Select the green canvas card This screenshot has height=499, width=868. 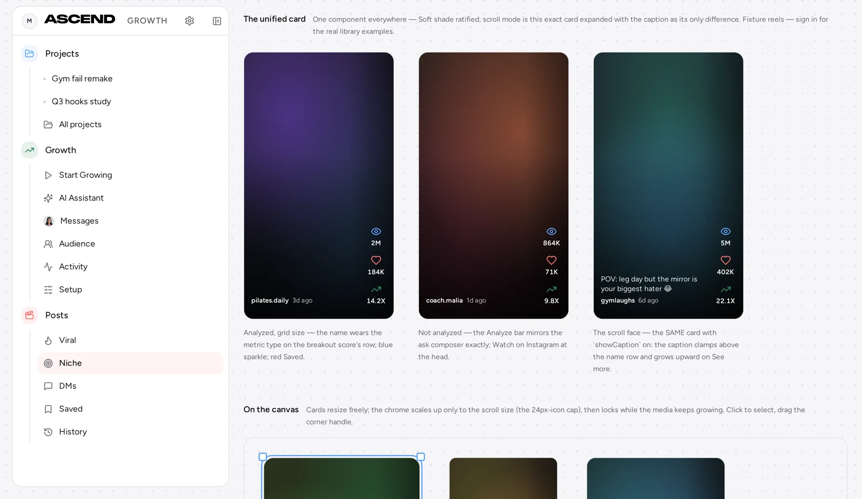click(x=341, y=478)
